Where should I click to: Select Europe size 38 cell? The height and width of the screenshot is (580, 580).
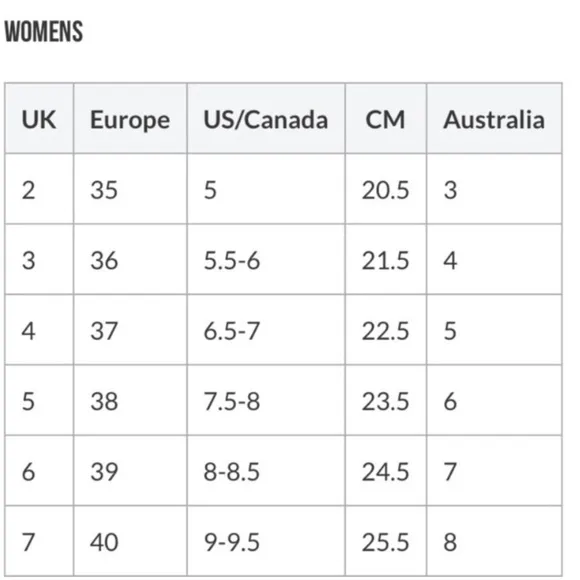(x=130, y=400)
